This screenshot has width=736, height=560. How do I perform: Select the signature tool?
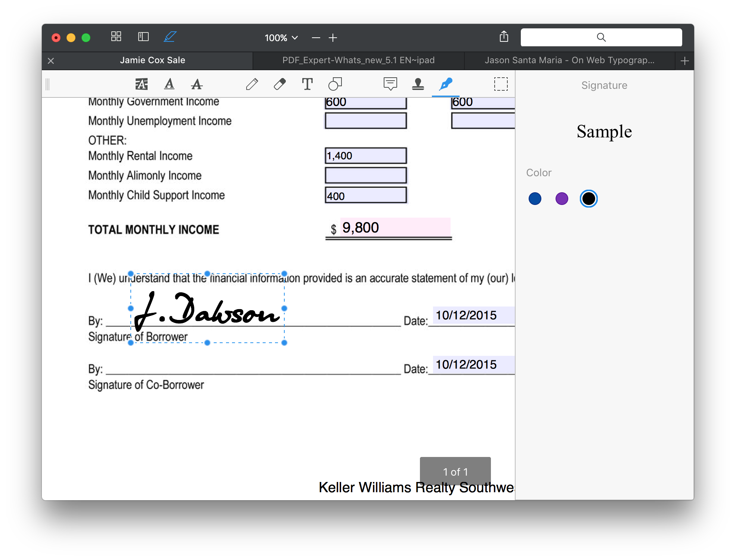(446, 84)
